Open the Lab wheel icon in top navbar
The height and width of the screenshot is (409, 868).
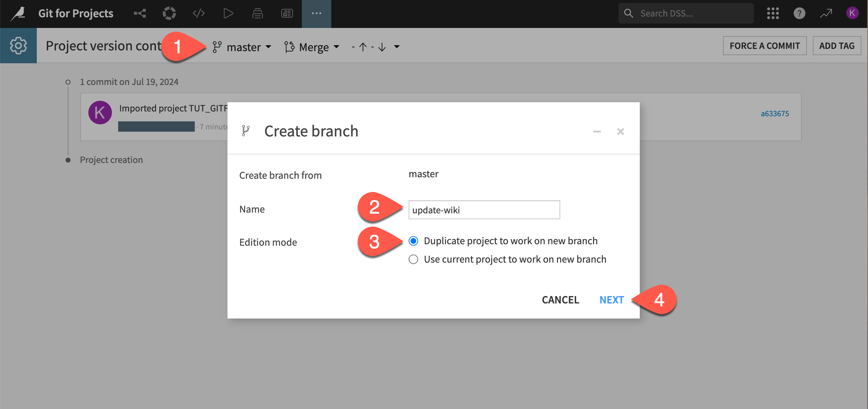(x=169, y=13)
